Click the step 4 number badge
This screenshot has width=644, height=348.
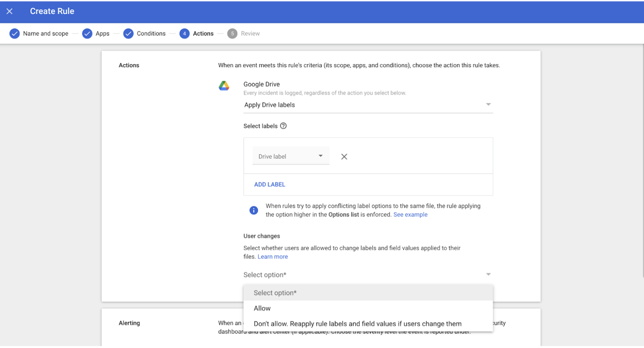click(184, 34)
